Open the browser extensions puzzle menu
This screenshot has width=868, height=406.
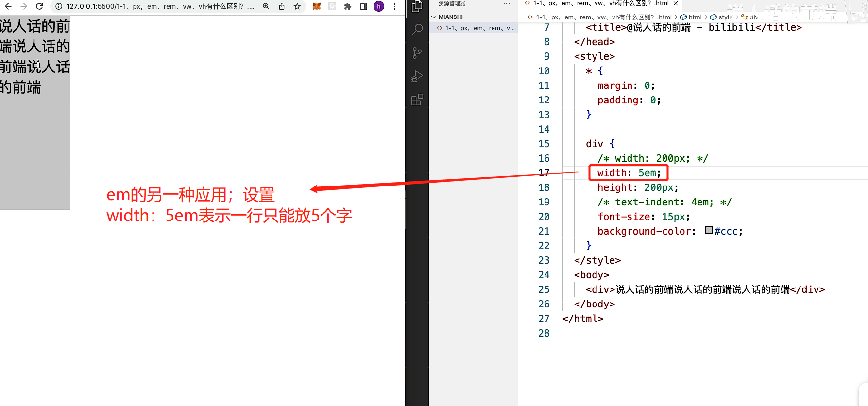point(348,6)
